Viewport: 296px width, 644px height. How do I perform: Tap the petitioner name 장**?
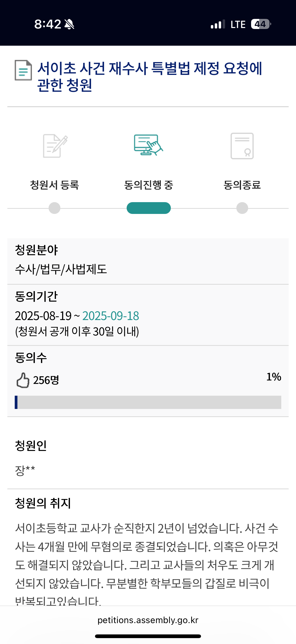click(x=25, y=470)
